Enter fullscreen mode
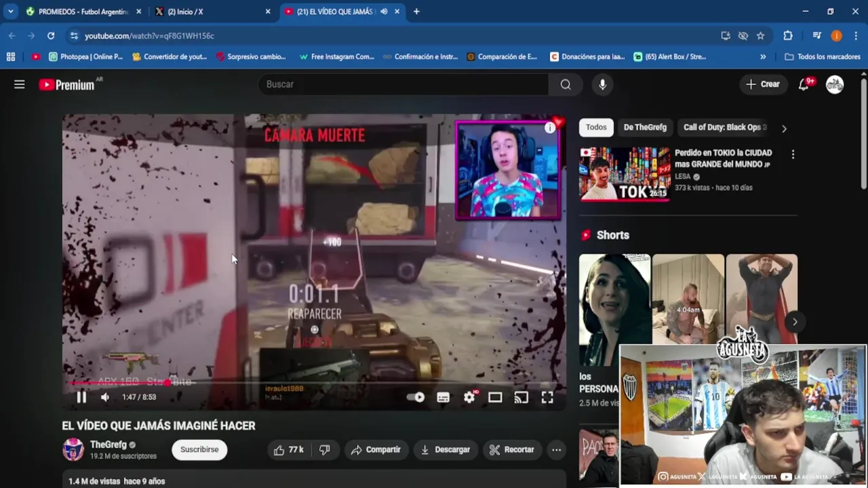 click(547, 397)
